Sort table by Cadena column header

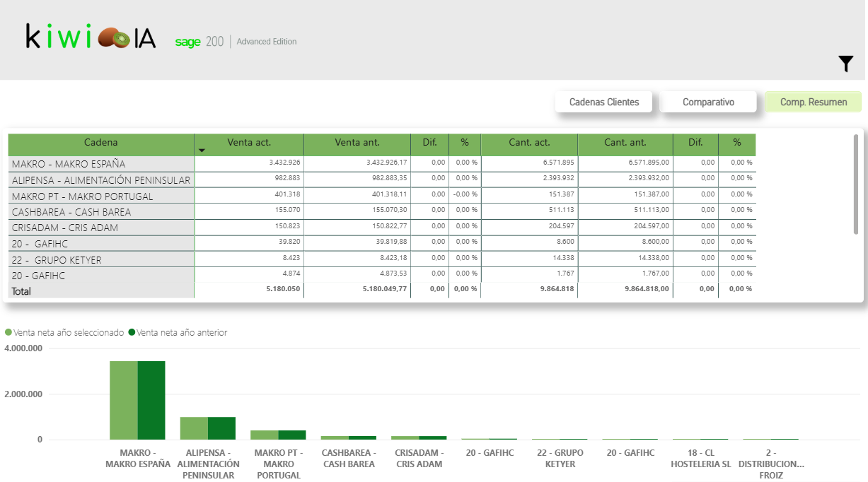coord(100,143)
